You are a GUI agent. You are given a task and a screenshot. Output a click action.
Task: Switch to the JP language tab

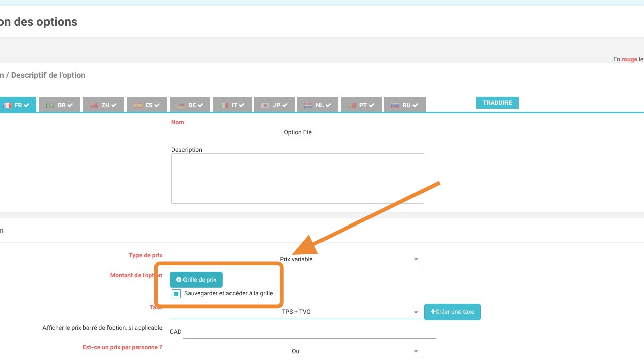tap(274, 105)
